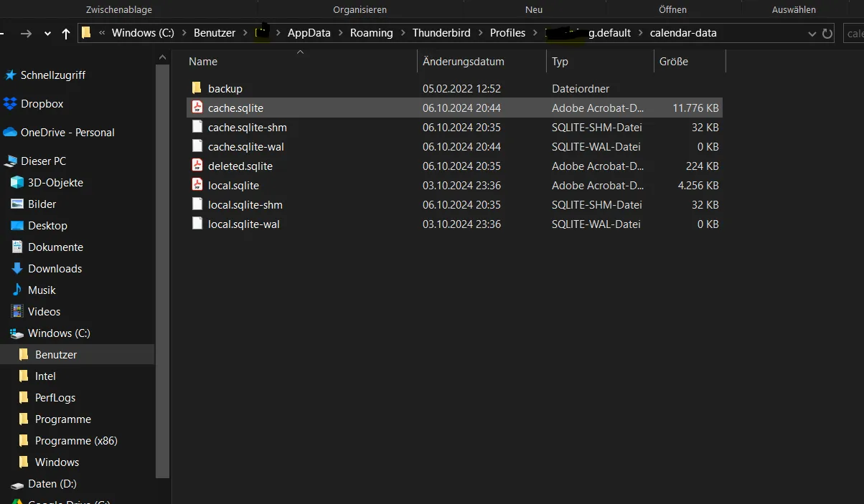Click the backup folder icon
864x504 pixels.
tap(197, 88)
